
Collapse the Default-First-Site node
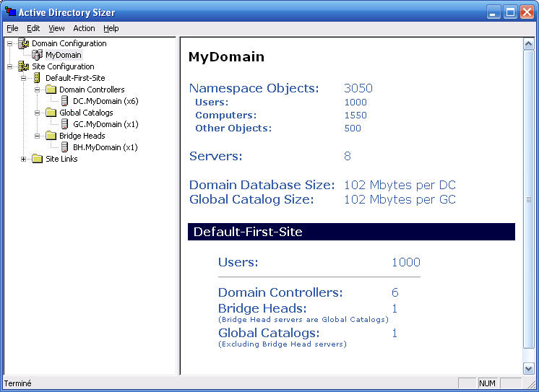(24, 78)
